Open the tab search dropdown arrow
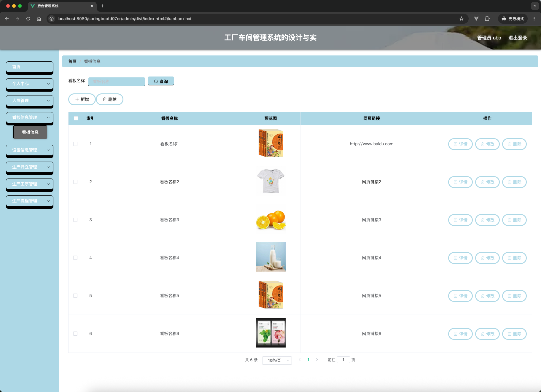Screen dimensions: 541x392 pyautogui.click(x=535, y=6)
